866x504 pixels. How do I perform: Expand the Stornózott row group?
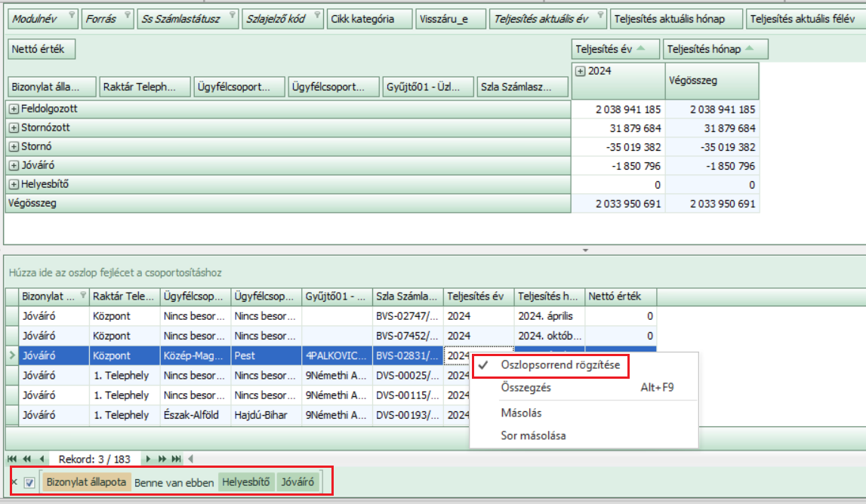pyautogui.click(x=14, y=128)
